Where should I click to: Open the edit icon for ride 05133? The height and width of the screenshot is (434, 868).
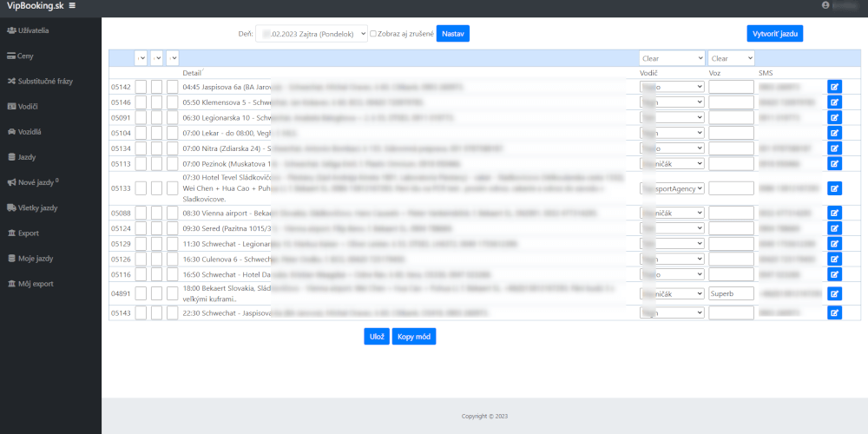point(834,187)
